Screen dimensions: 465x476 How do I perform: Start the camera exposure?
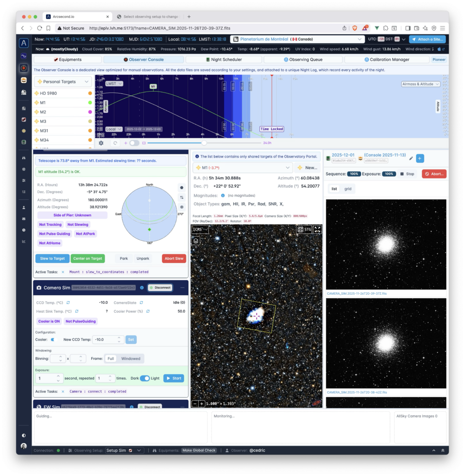[x=173, y=378]
